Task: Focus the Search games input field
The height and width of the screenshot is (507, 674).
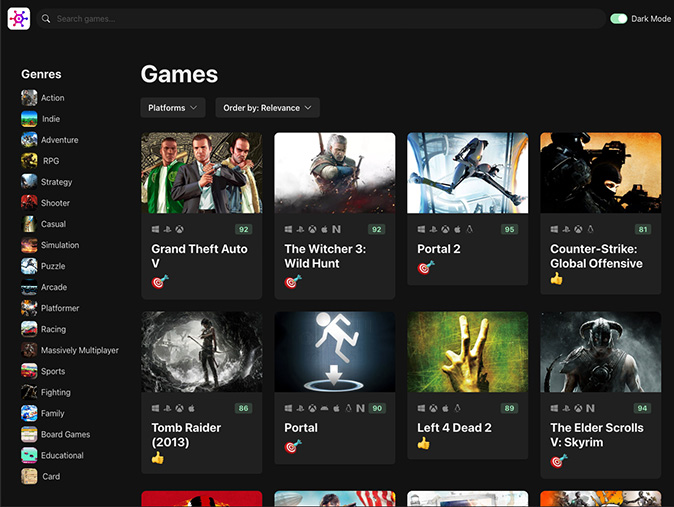Action: [321, 19]
